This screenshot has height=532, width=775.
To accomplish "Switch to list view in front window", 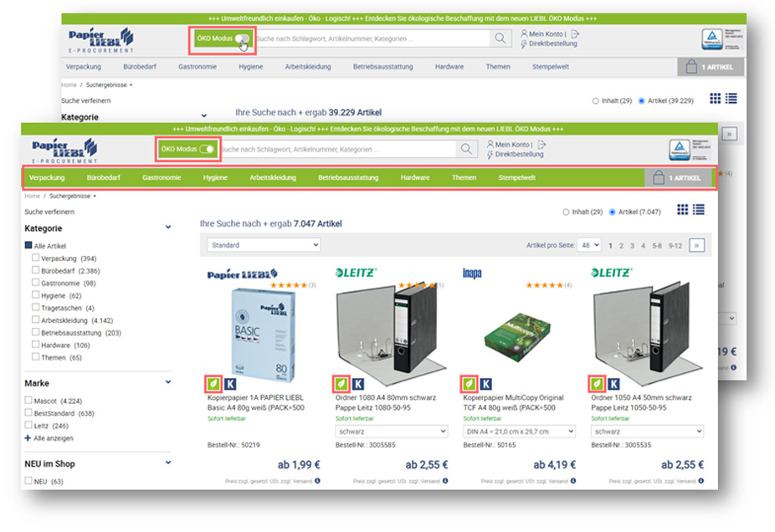I will coord(698,210).
